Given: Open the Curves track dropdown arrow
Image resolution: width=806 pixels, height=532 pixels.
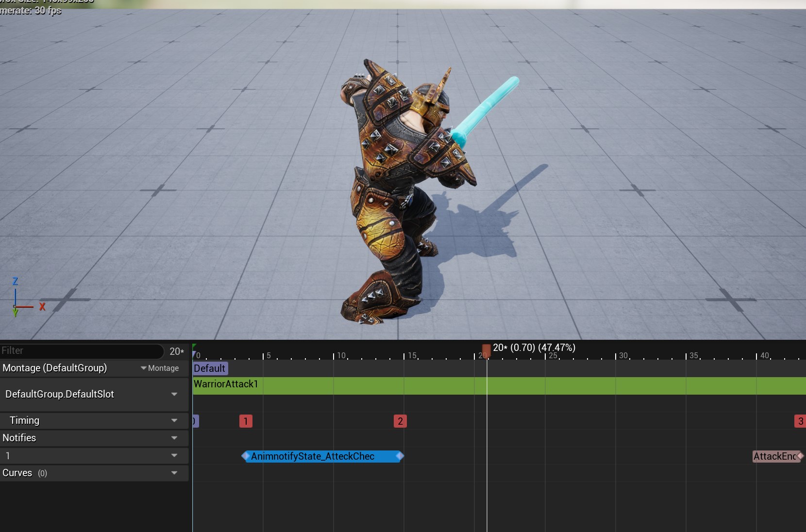Looking at the screenshot, I should pos(174,473).
